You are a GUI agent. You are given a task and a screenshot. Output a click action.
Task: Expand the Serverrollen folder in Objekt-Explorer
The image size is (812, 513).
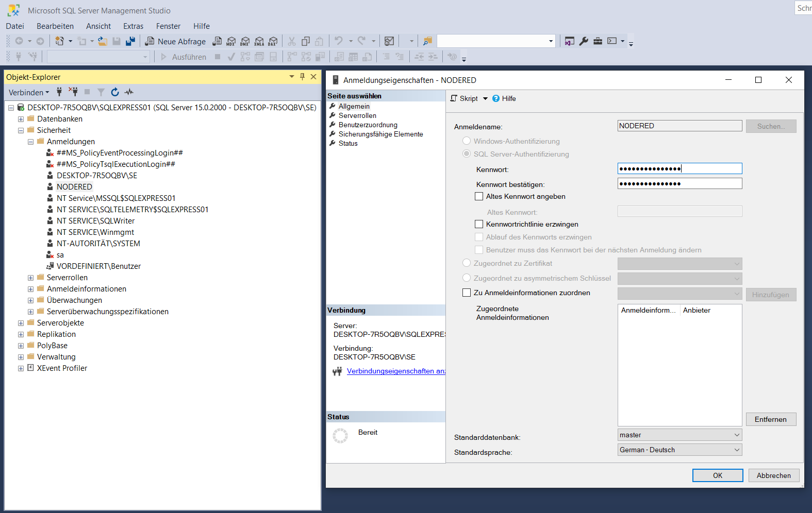click(x=31, y=278)
